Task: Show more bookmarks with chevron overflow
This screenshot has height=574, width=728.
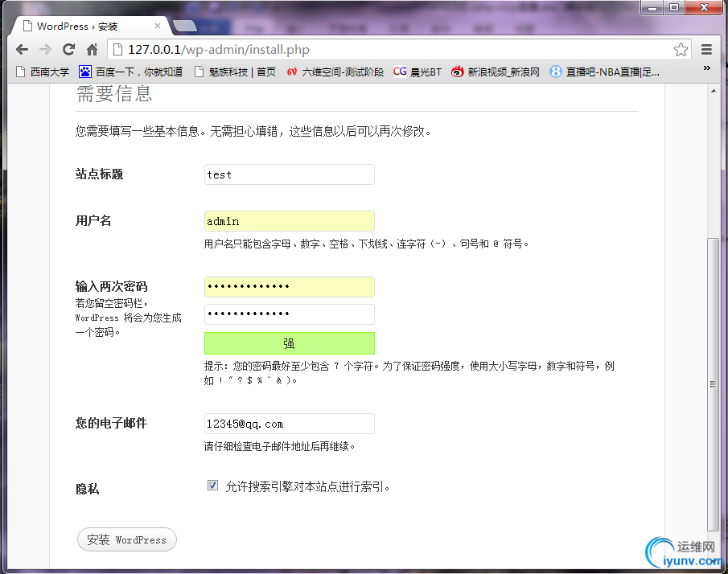Action: [x=706, y=68]
